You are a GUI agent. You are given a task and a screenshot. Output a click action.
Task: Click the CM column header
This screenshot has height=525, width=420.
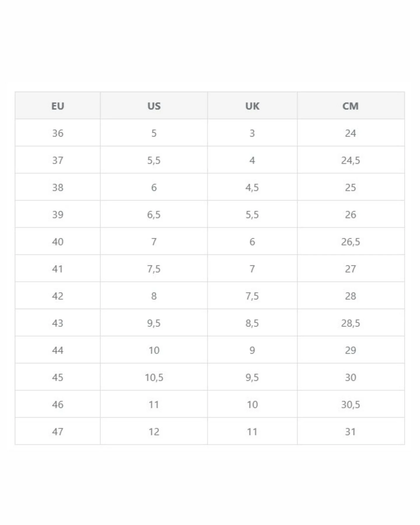(351, 106)
